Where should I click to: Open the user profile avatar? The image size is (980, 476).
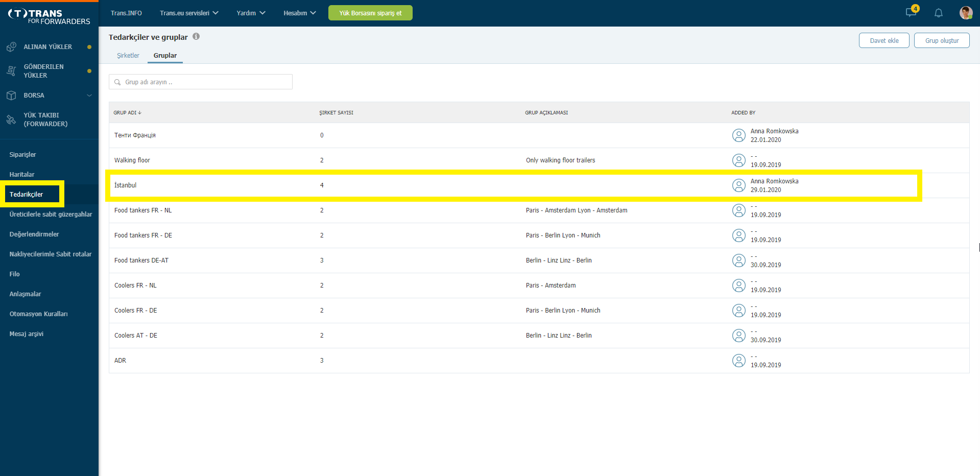(966, 13)
